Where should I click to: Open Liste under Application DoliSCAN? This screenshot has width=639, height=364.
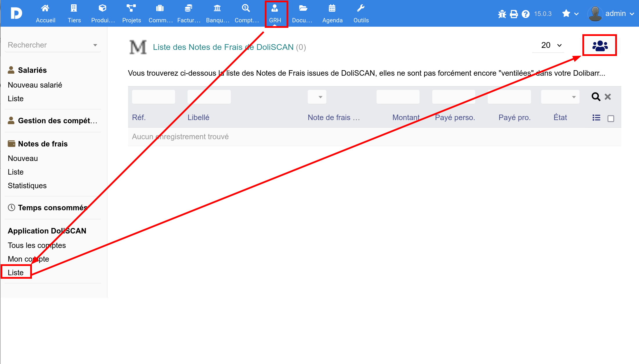[x=16, y=273]
